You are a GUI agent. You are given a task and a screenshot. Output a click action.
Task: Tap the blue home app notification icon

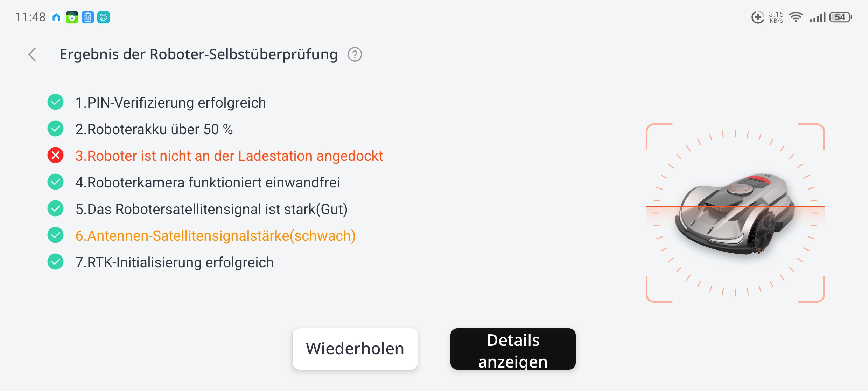click(56, 17)
